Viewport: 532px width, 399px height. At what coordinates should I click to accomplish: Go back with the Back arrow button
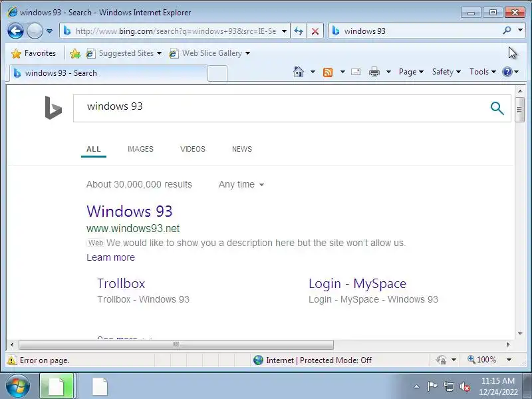[x=15, y=31]
